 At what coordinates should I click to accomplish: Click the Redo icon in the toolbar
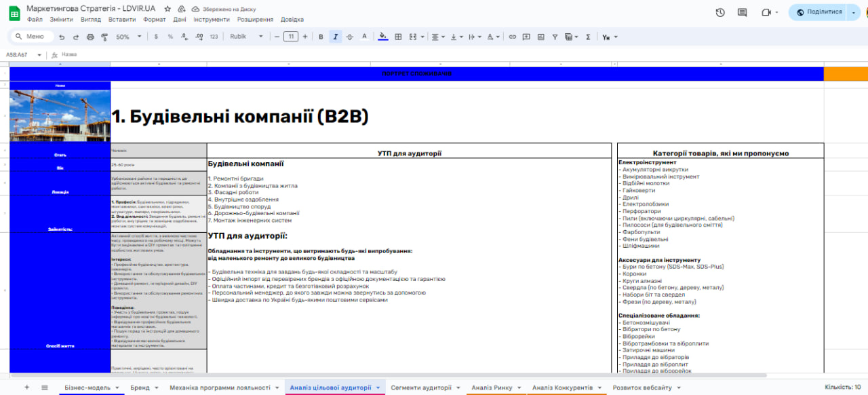pyautogui.click(x=76, y=37)
